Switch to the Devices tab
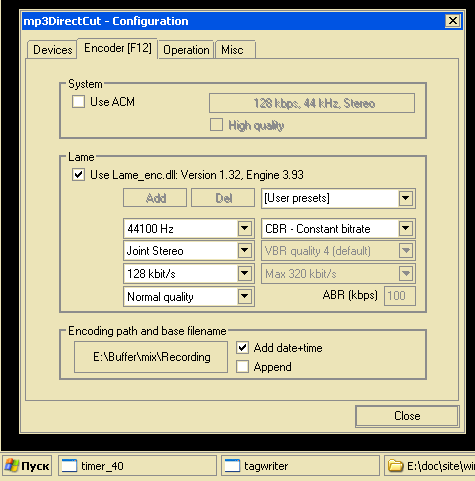Viewport: 475px width, 481px height. [x=52, y=50]
